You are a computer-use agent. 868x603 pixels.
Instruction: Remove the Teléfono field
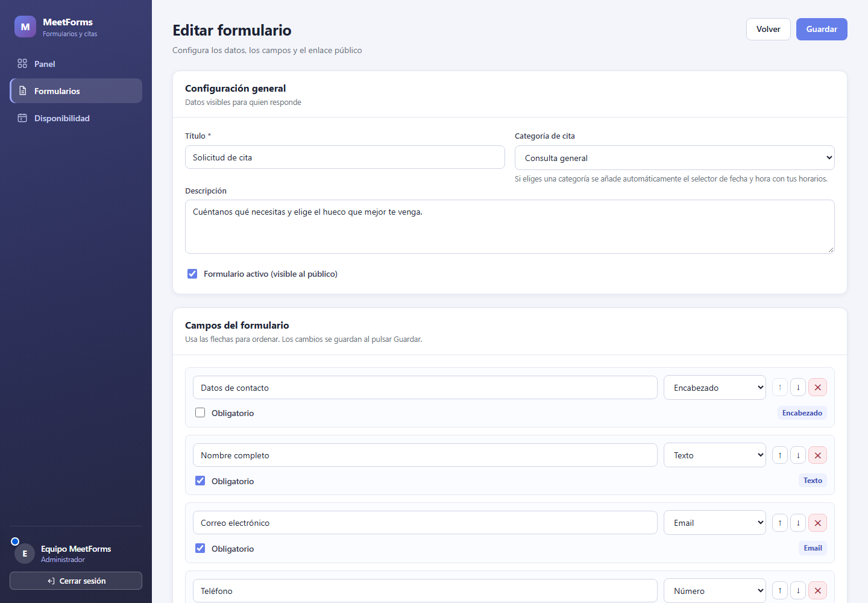(817, 590)
